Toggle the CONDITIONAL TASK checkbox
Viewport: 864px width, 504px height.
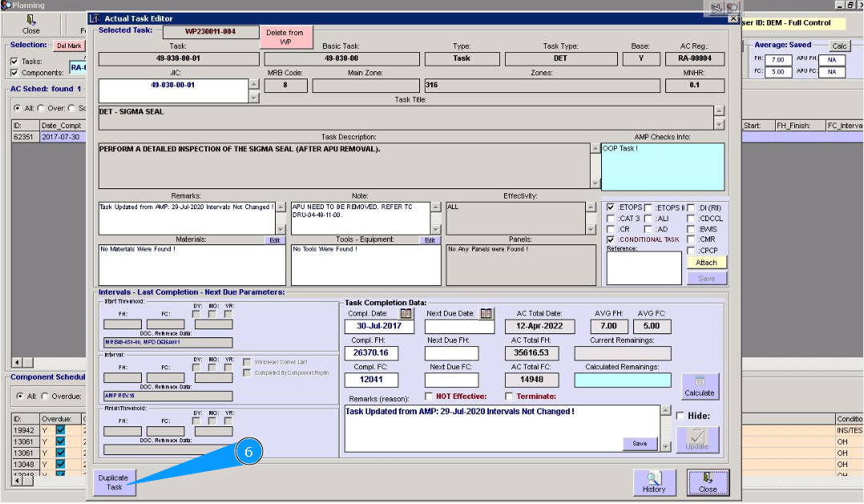(611, 240)
